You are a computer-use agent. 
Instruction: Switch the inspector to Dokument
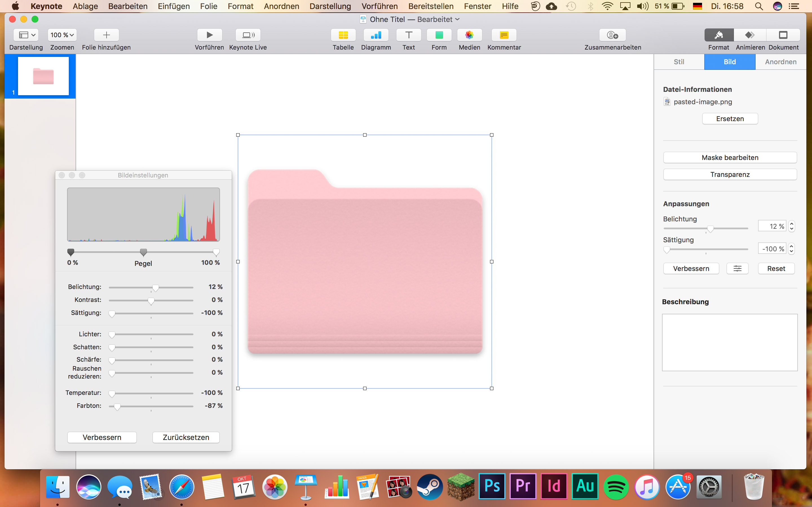click(x=783, y=35)
